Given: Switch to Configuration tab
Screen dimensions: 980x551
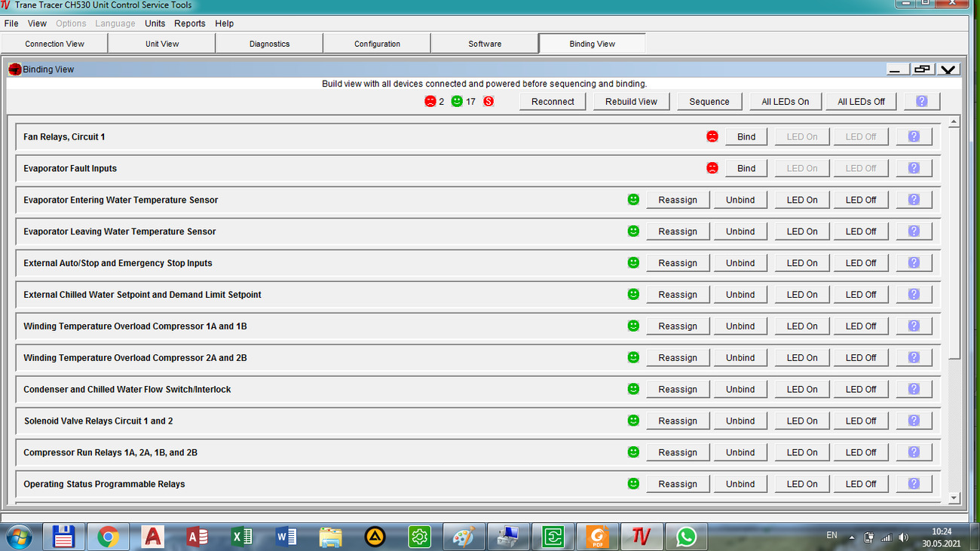Looking at the screenshot, I should click(377, 44).
